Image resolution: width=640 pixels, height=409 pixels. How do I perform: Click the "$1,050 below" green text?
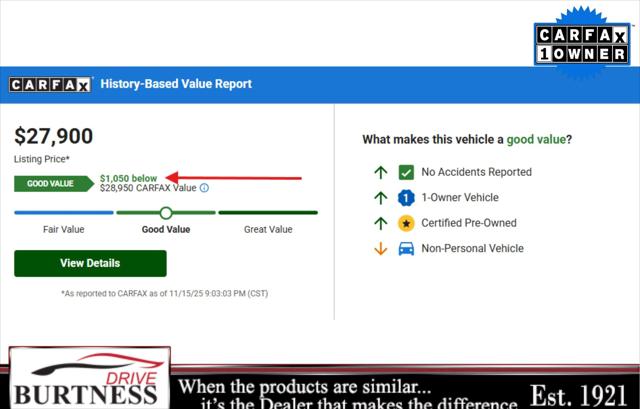point(128,177)
